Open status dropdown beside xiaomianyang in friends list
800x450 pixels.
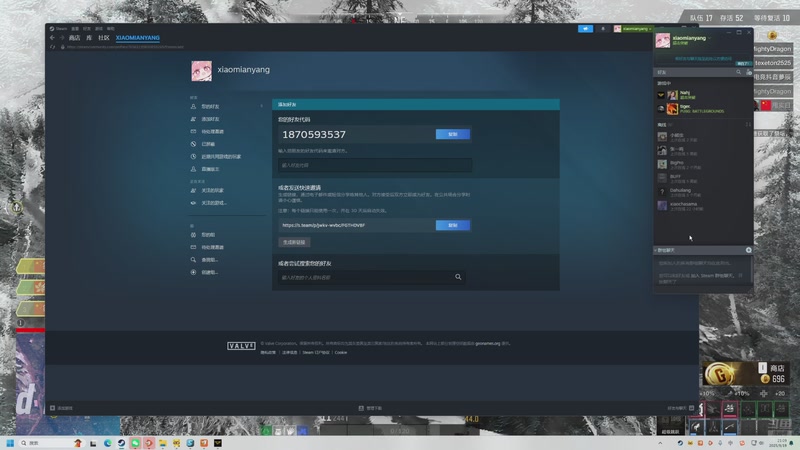pos(709,38)
